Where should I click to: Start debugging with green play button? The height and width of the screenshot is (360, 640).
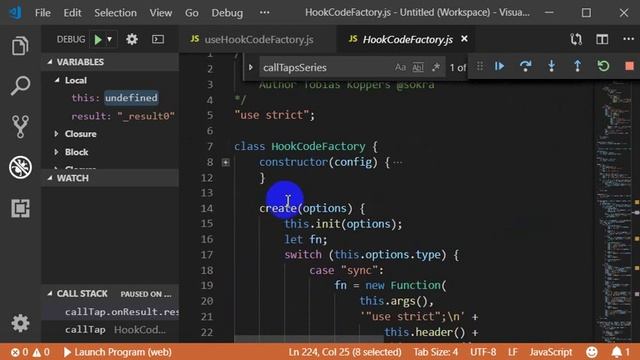[x=98, y=40]
